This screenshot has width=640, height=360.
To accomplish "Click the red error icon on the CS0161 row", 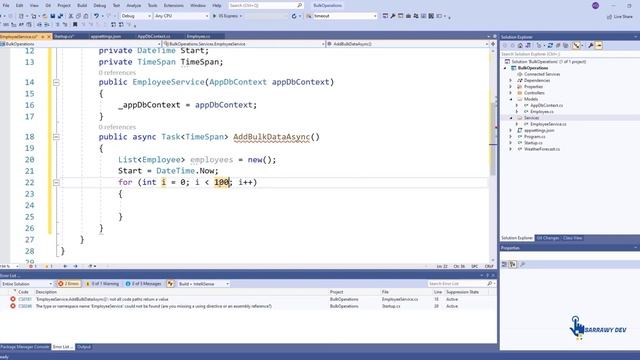I will point(13,299).
